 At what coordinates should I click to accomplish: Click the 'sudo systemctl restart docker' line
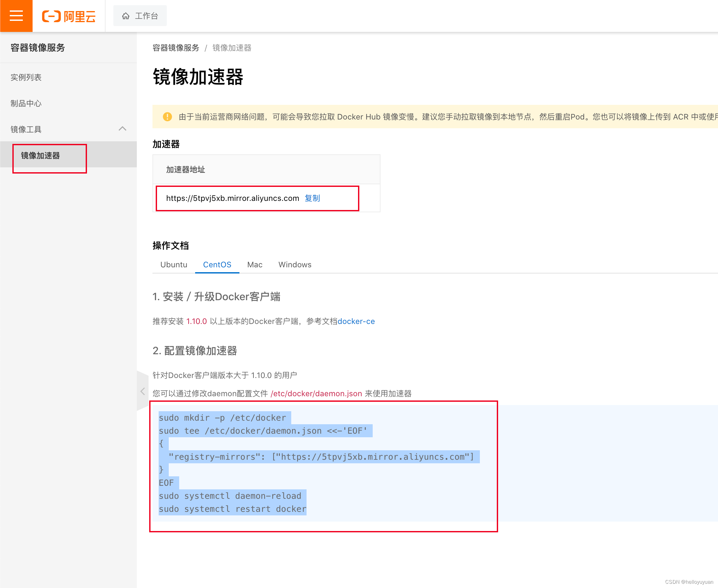point(233,509)
